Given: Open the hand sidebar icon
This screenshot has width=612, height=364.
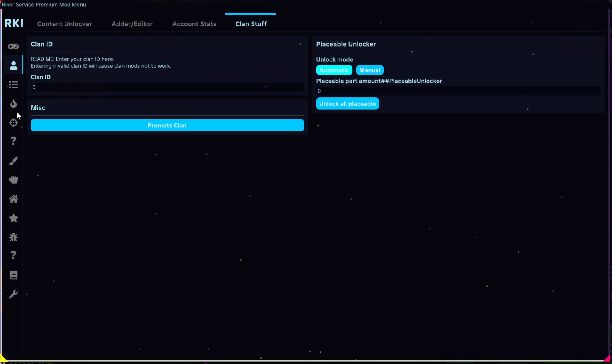Looking at the screenshot, I should click(13, 180).
